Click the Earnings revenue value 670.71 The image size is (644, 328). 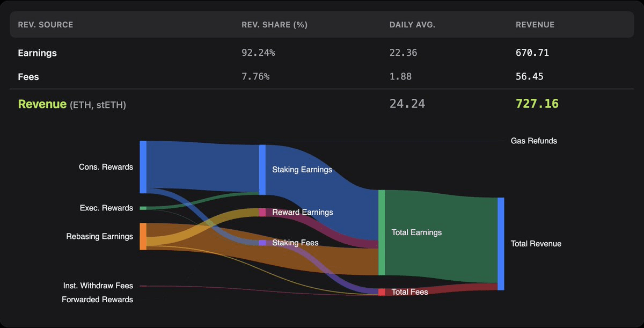532,53
